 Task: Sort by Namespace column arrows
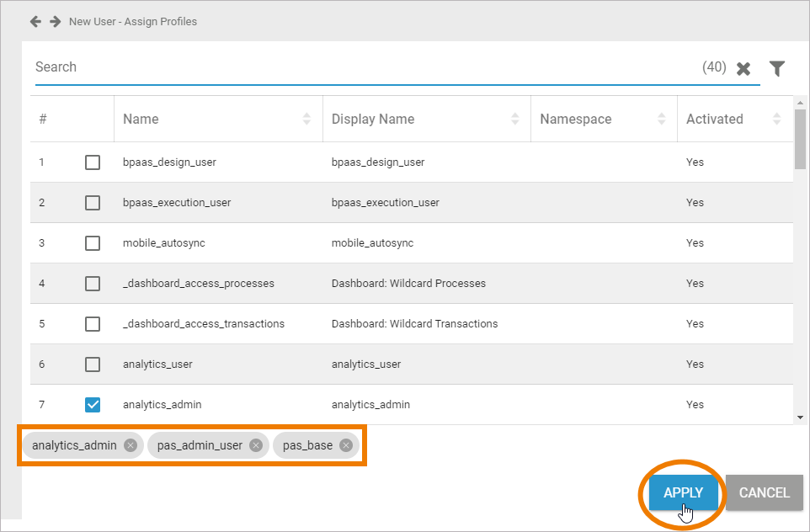coord(662,120)
